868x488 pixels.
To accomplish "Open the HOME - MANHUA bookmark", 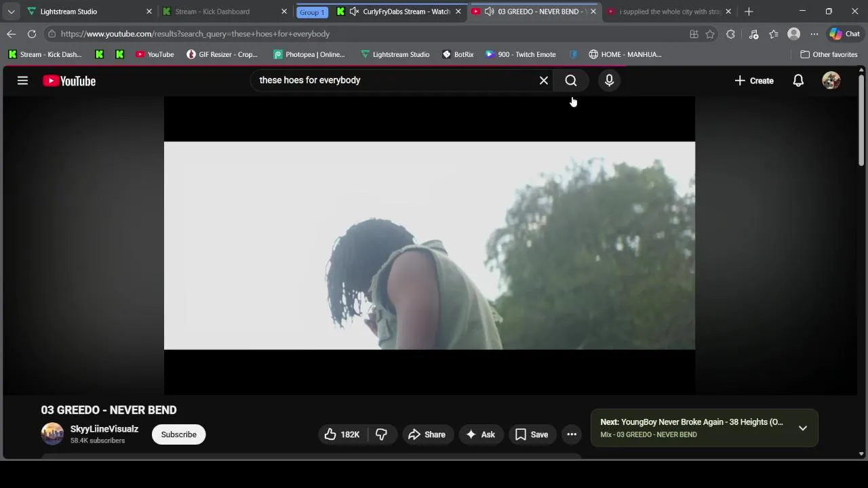I will point(625,54).
